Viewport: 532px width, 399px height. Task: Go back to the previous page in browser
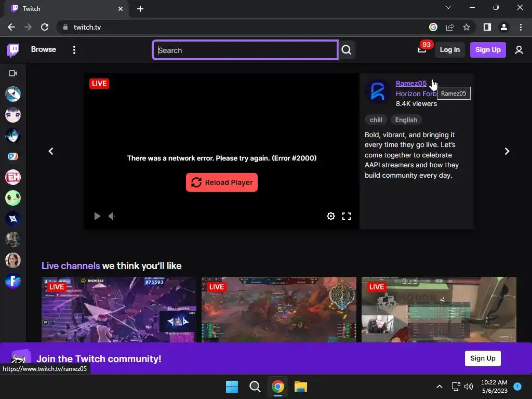click(11, 27)
